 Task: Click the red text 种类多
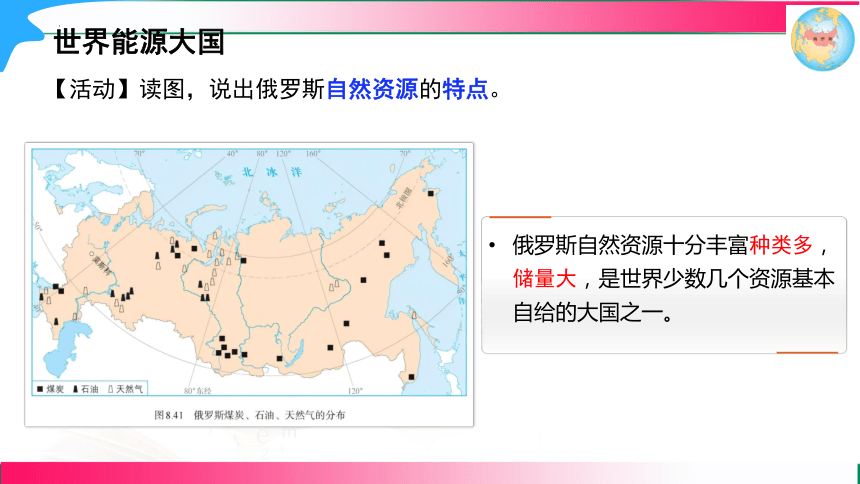781,245
